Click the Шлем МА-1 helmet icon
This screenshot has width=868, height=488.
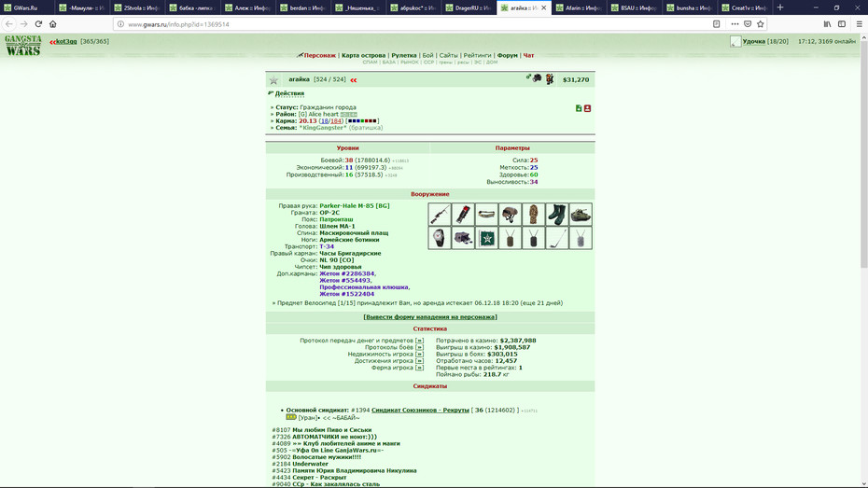[x=510, y=215]
